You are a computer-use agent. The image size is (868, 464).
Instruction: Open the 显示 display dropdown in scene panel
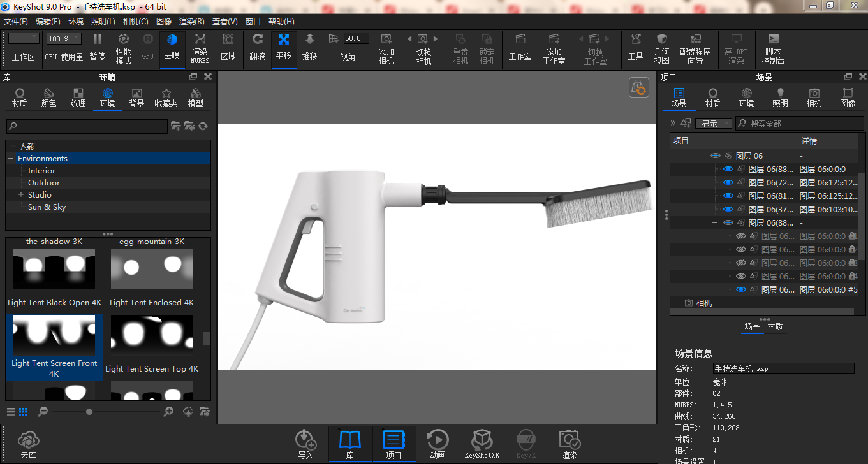tap(714, 124)
